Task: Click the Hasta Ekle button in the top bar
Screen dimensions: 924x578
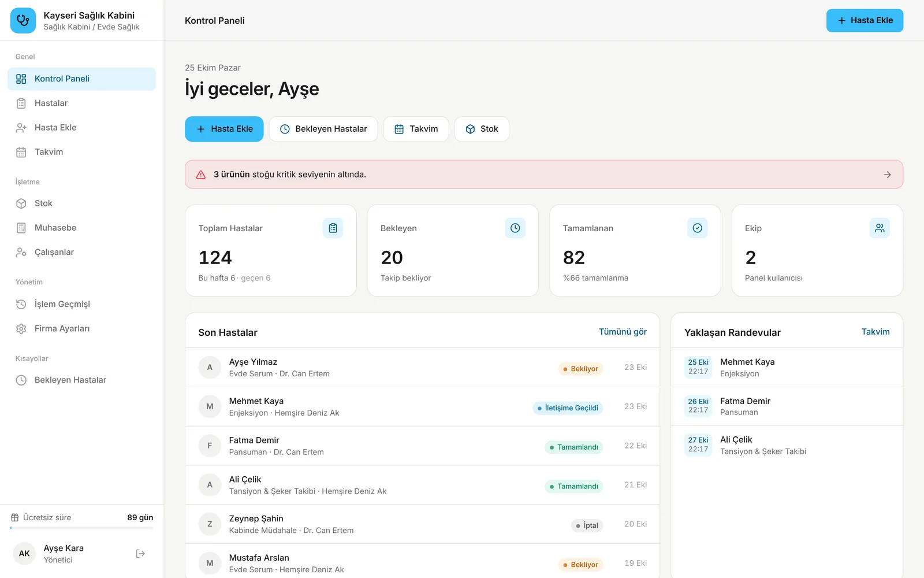Action: click(x=865, y=20)
